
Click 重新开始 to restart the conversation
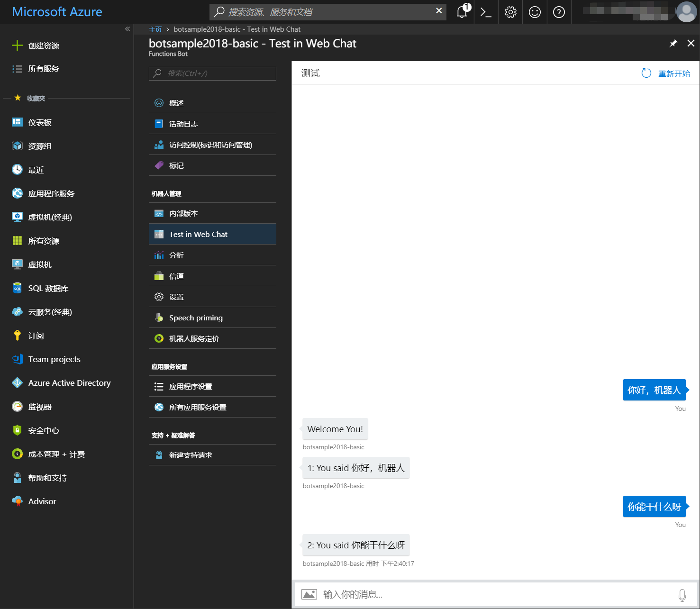[674, 73]
